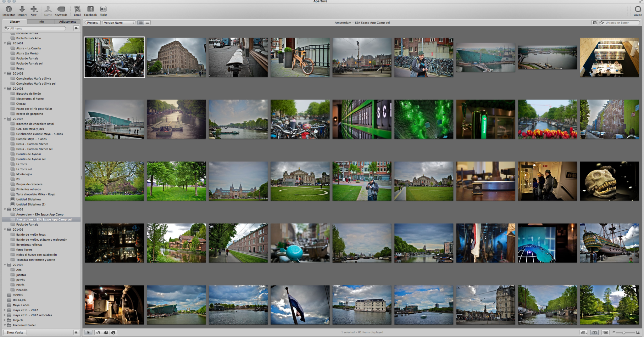Expand the Recovered Folder item
The height and width of the screenshot is (337, 644).
pyautogui.click(x=5, y=325)
